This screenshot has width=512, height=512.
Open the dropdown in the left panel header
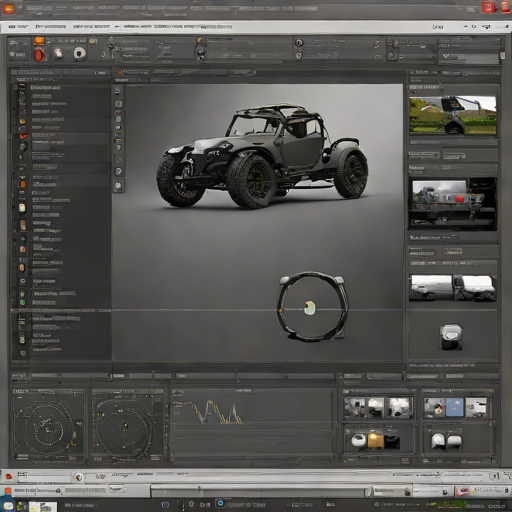(101, 72)
